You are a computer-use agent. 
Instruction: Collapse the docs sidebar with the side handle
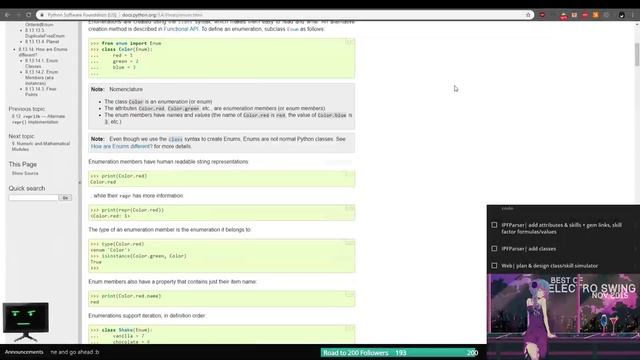pyautogui.click(x=80, y=182)
